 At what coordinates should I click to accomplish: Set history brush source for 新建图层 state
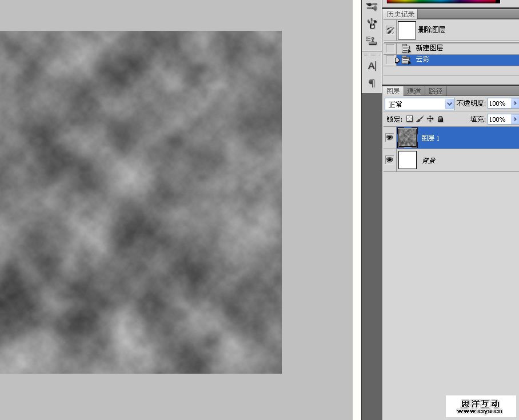pyautogui.click(x=390, y=48)
